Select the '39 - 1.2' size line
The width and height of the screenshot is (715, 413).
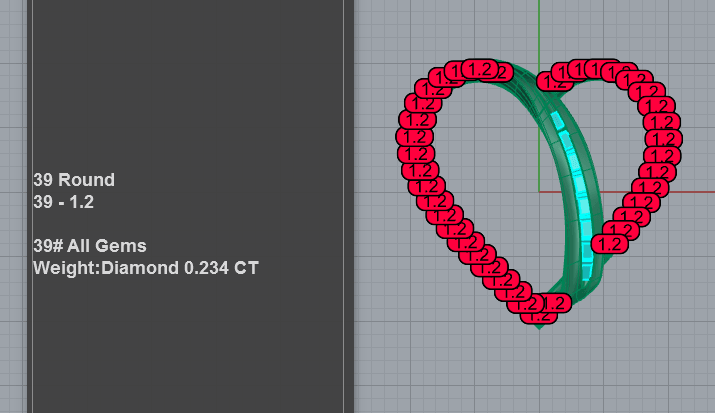(x=63, y=201)
